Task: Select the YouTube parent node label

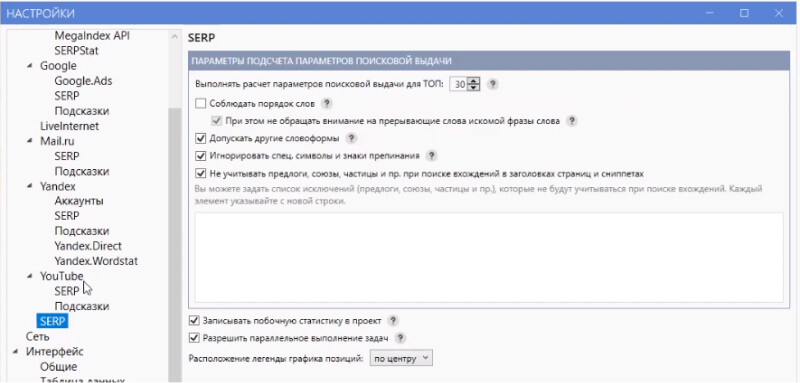Action: [61, 276]
